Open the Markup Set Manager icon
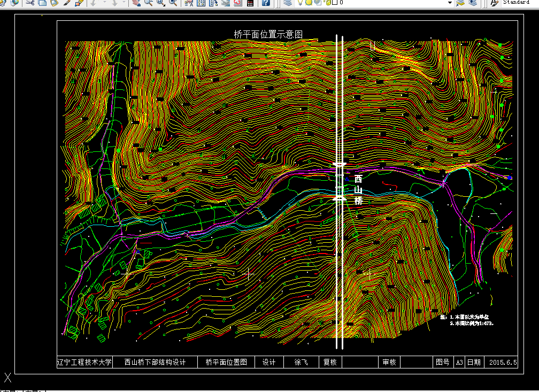This screenshot has height=392, width=539. pos(237,3)
